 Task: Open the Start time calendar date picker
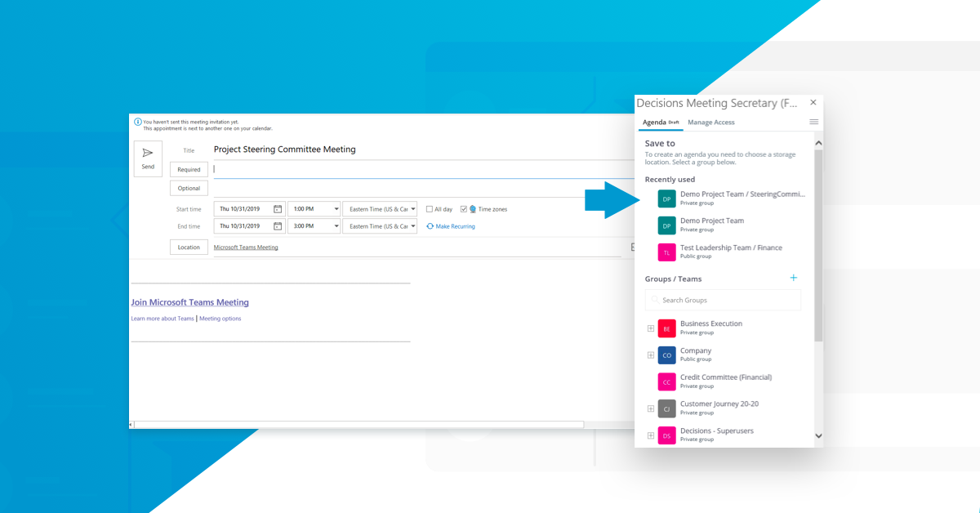(x=278, y=209)
